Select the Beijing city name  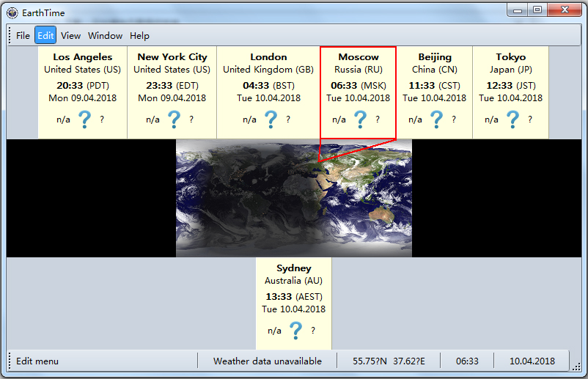(x=435, y=57)
